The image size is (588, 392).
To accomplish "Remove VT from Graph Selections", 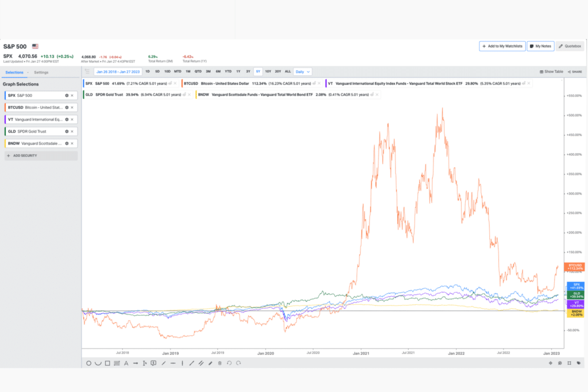I will [72, 119].
